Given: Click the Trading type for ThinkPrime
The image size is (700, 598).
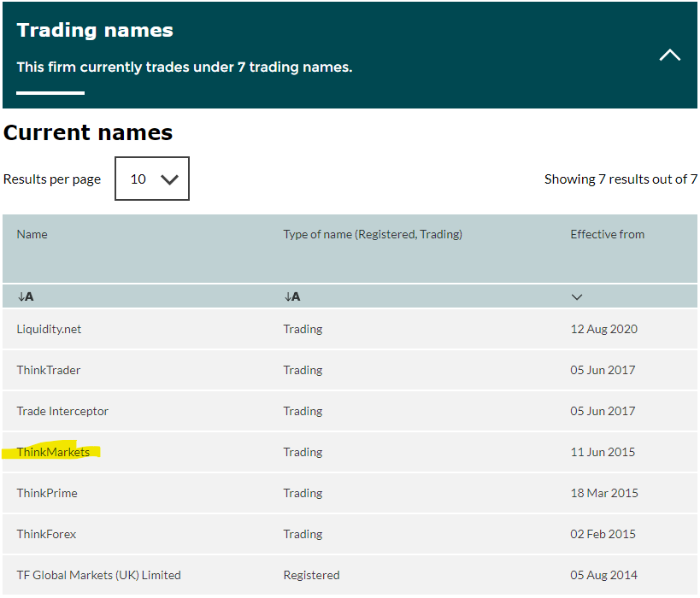Looking at the screenshot, I should (x=303, y=494).
